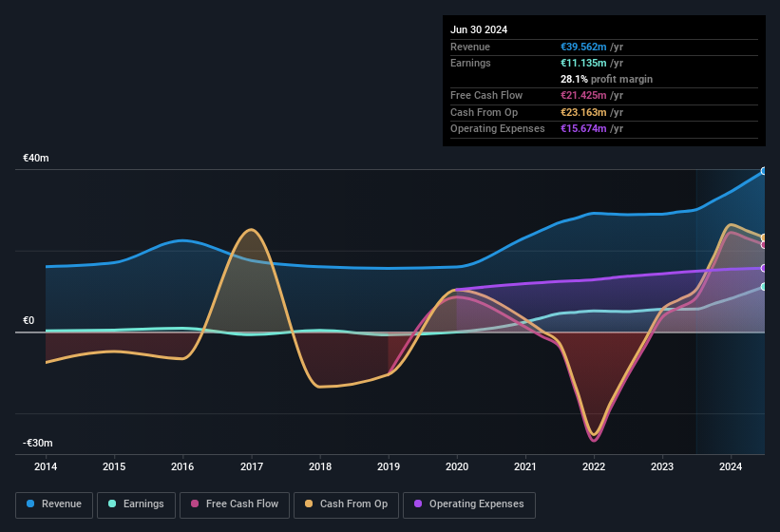
Task: Click the teal Earnings legend dot
Action: pos(112,504)
